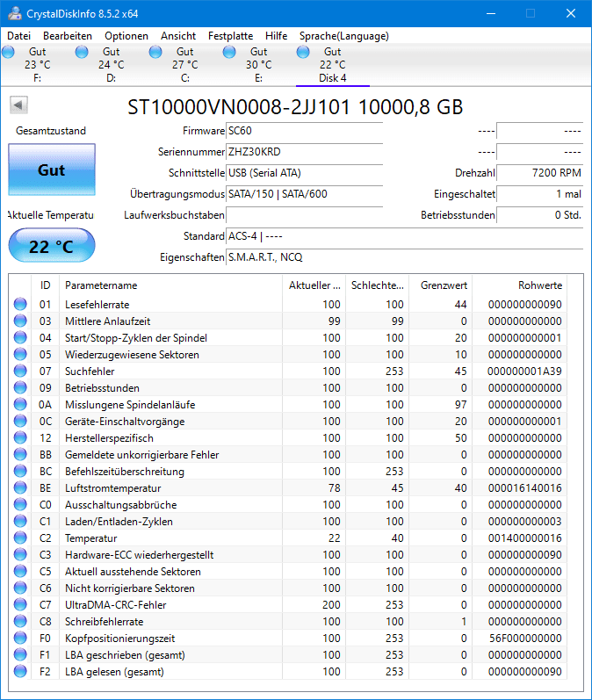The image size is (592, 700).
Task: Select drive C: tab at 27 °C
Action: click(x=184, y=65)
